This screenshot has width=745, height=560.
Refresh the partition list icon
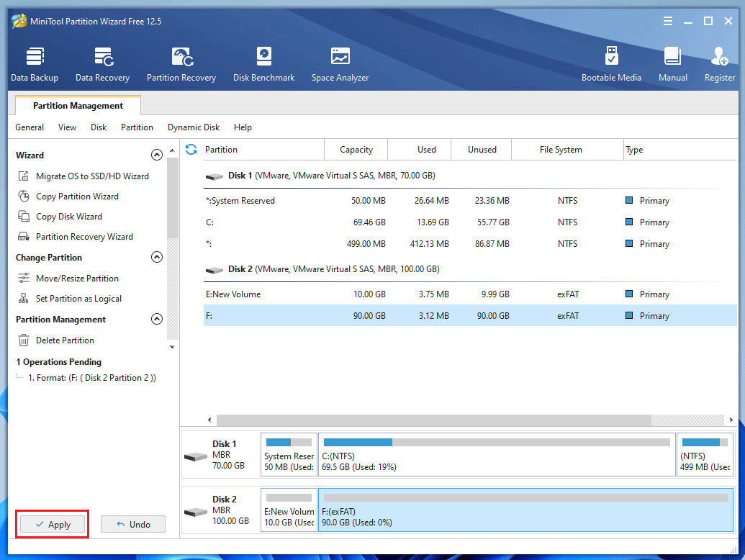pos(191,150)
